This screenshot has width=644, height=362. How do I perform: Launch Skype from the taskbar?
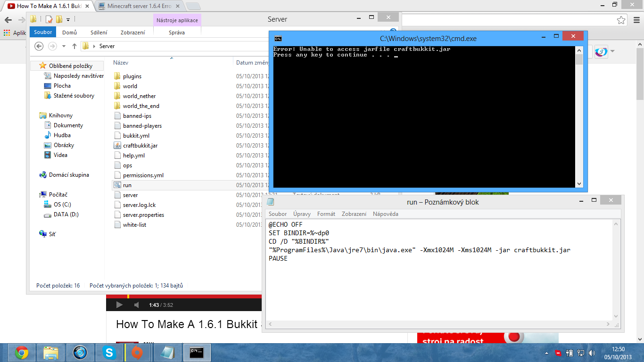coord(109,352)
